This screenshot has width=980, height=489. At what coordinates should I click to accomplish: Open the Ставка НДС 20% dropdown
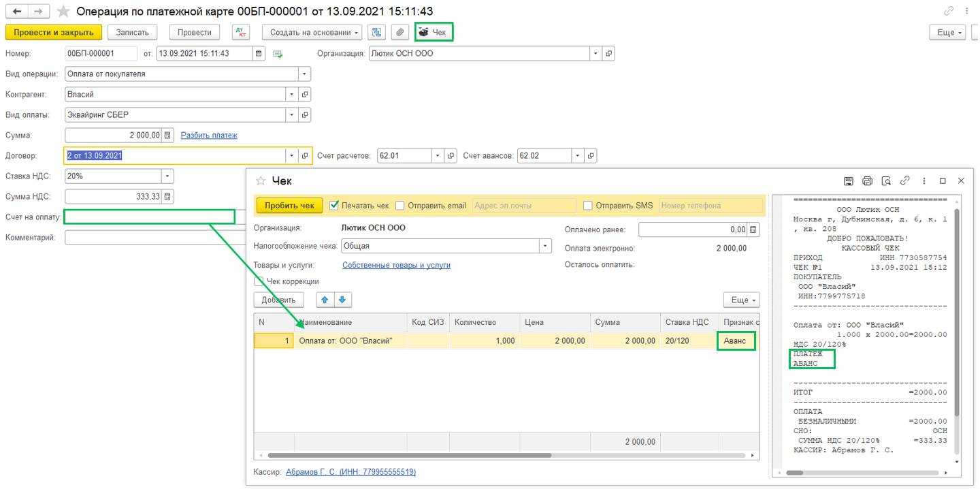(167, 176)
